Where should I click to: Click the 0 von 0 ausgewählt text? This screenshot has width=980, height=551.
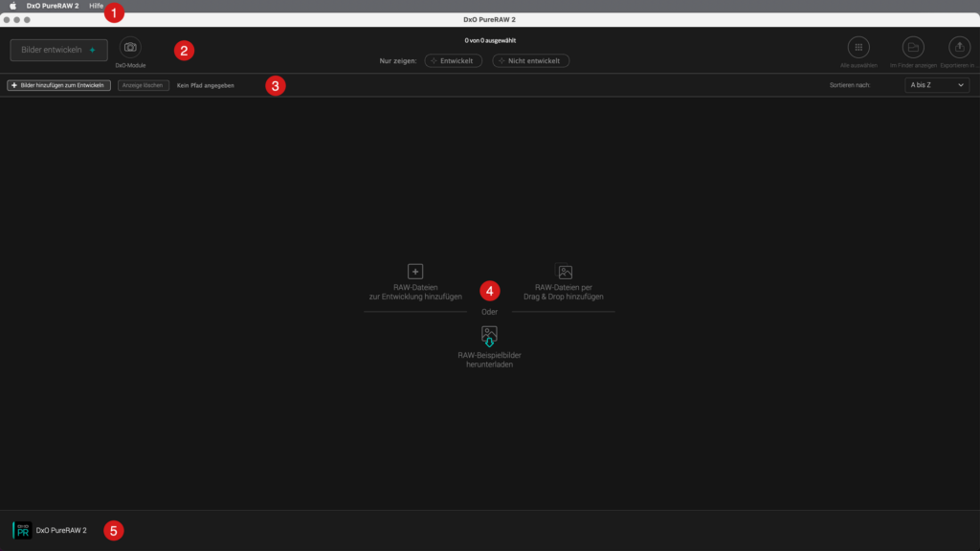click(x=490, y=40)
